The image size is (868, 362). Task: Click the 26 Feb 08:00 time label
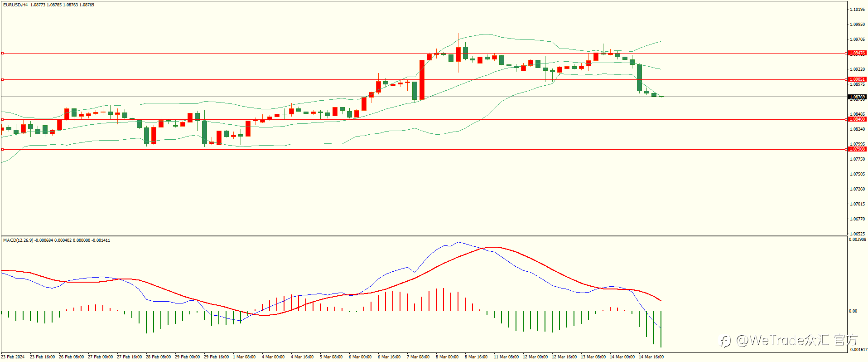[71, 357]
